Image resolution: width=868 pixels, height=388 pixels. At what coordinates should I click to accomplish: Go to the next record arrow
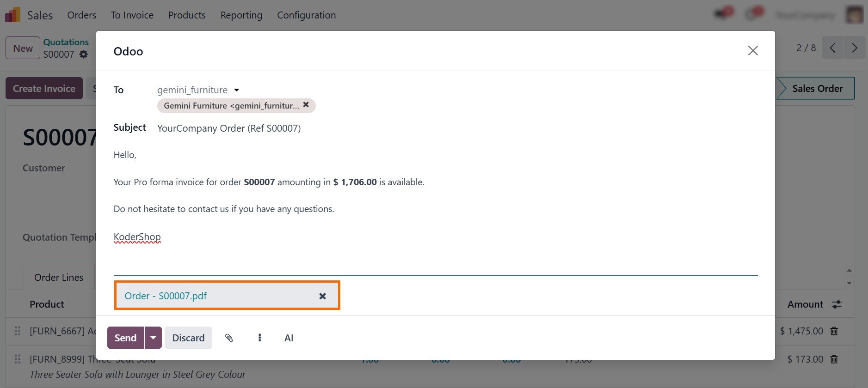click(x=855, y=48)
